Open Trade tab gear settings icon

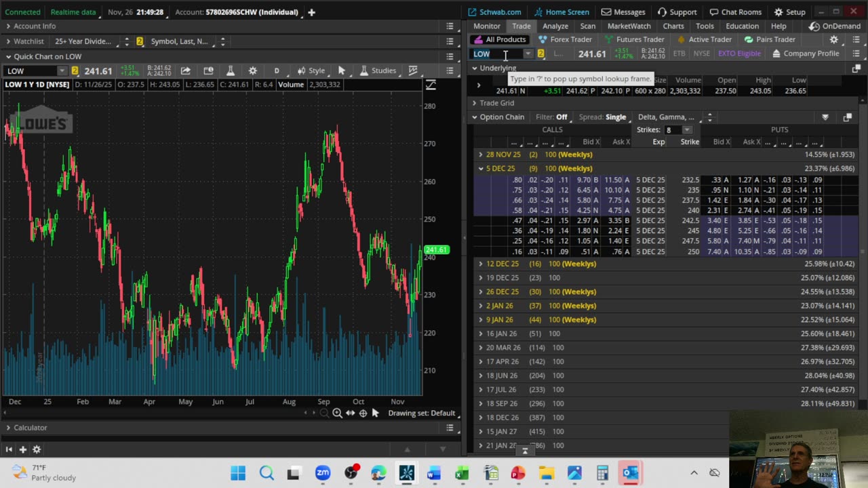coord(834,39)
